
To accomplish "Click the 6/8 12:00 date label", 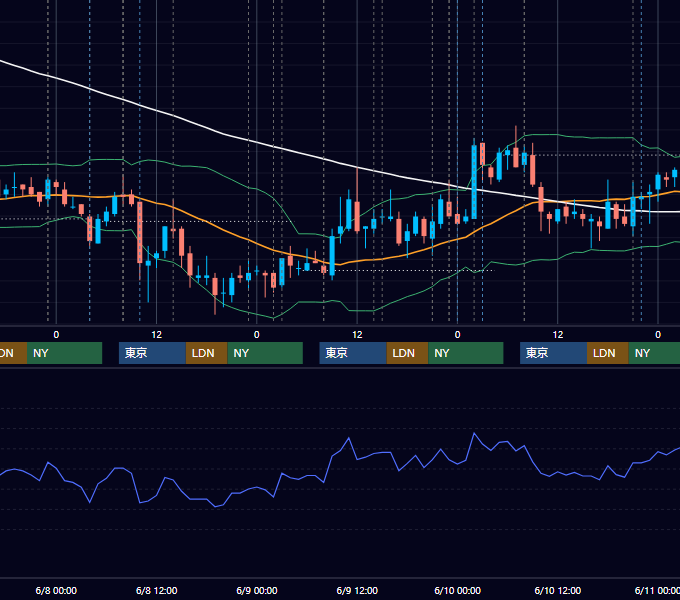I will point(157,590).
